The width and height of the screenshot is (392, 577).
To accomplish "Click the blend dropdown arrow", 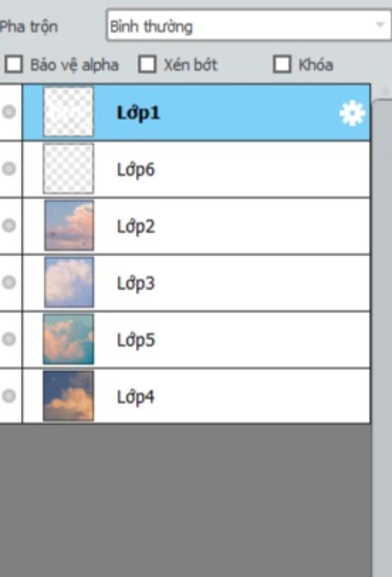I will pyautogui.click(x=380, y=25).
